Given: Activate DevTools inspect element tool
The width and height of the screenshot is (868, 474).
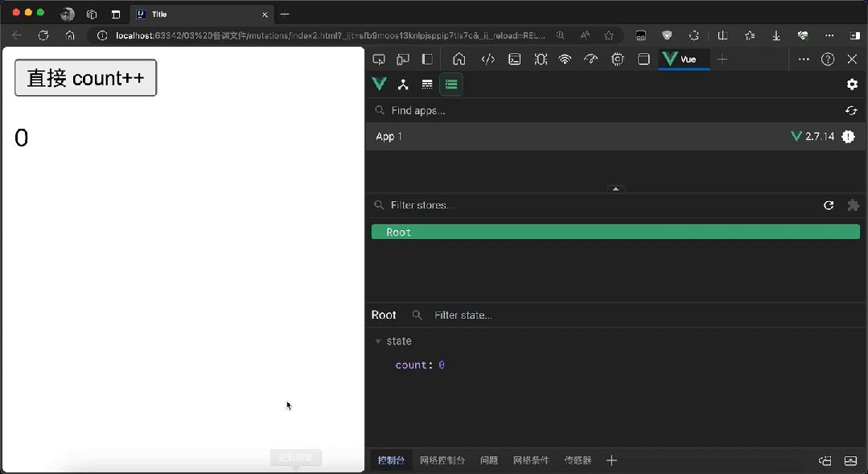Looking at the screenshot, I should 379,60.
